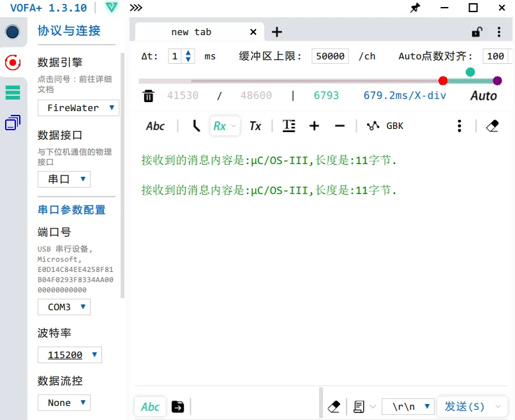Click the VOFA+ logo icon in title bar
Image resolution: width=515 pixels, height=420 pixels.
click(x=110, y=8)
